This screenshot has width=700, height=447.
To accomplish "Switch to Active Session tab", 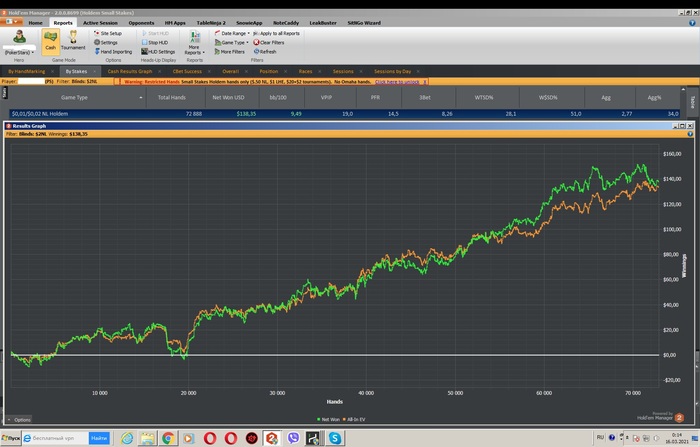I will [x=100, y=23].
